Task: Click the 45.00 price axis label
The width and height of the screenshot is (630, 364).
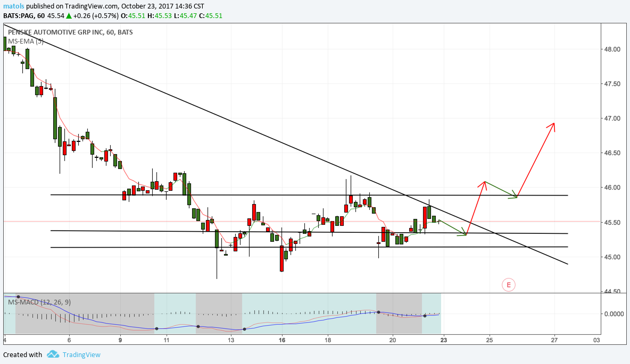Action: coord(613,257)
